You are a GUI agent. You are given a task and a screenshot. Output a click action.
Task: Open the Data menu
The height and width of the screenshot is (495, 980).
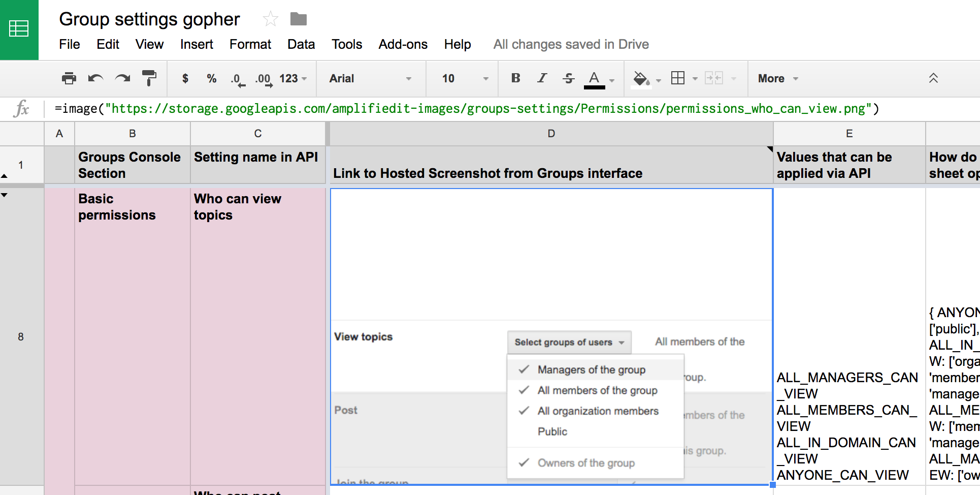301,44
